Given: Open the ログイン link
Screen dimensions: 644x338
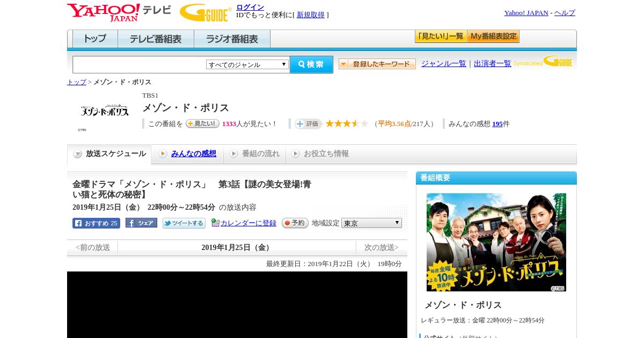Looking at the screenshot, I should [250, 7].
